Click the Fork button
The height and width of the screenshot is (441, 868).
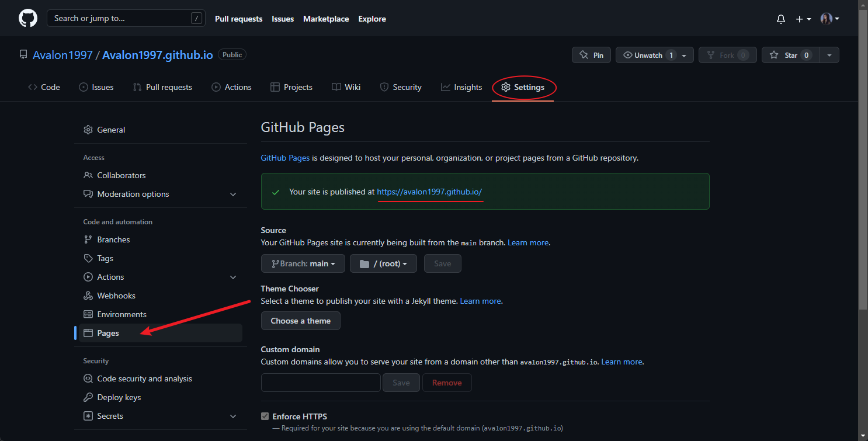[728, 55]
